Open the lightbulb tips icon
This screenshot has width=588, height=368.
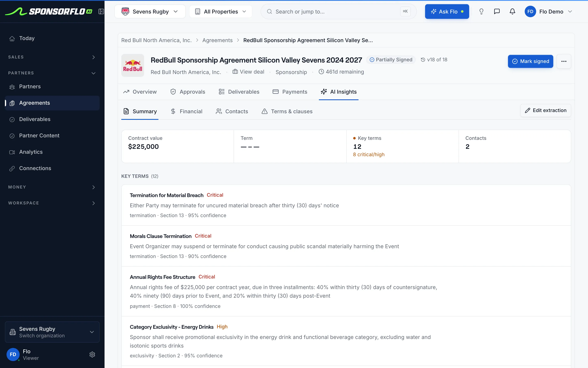pyautogui.click(x=481, y=11)
